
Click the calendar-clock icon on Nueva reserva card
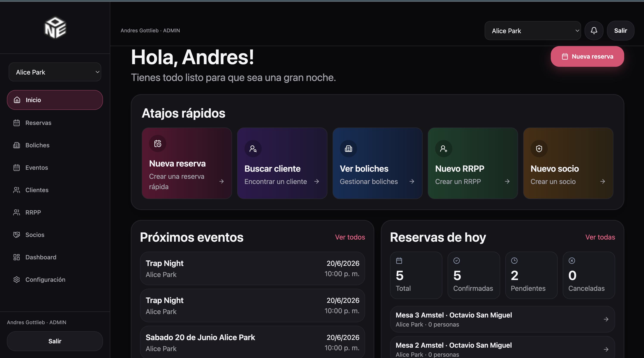click(x=158, y=143)
